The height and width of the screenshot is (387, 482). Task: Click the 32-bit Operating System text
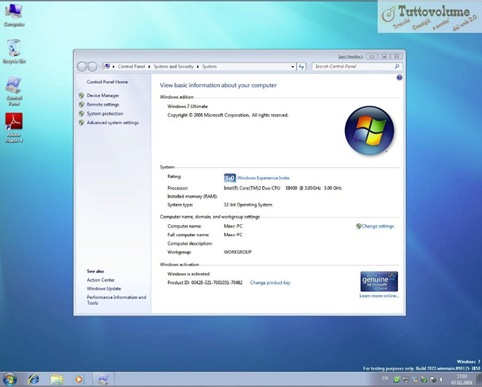pyautogui.click(x=248, y=205)
